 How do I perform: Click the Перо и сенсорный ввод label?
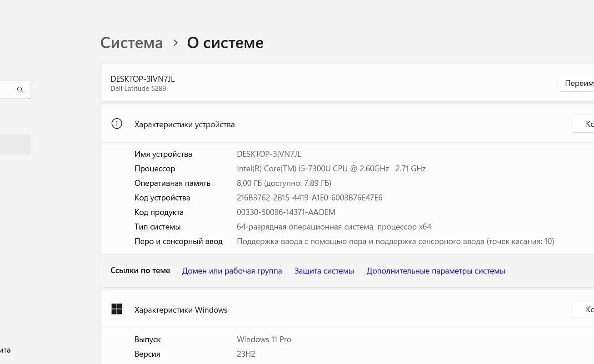[179, 241]
